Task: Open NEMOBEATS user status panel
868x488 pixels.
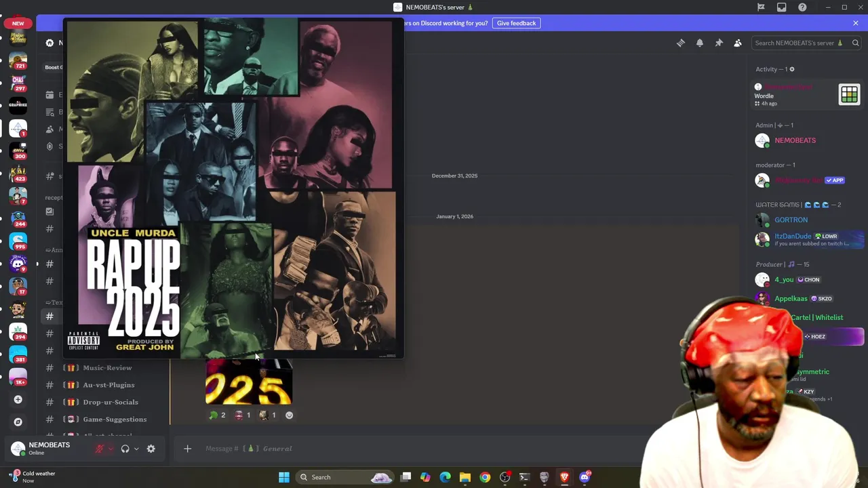Action: click(47, 449)
